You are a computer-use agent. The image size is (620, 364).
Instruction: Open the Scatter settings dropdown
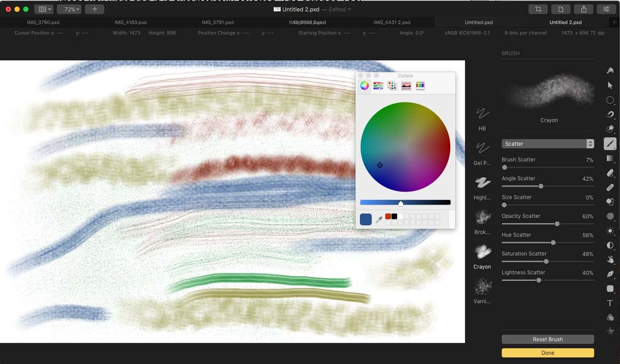pos(548,144)
